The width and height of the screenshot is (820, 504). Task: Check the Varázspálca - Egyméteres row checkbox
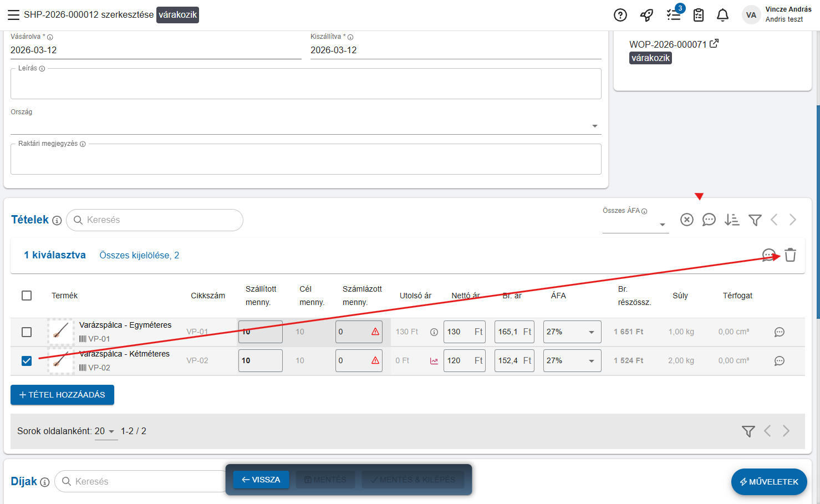click(27, 332)
